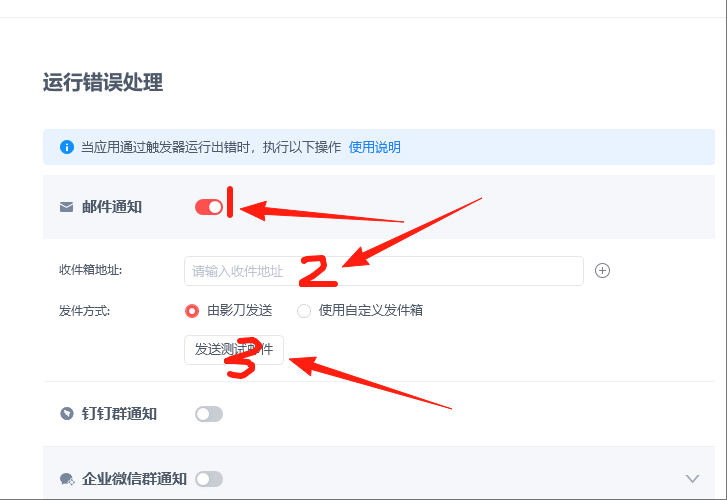Choose the 使用自定义发件箱 radio option
The height and width of the screenshot is (500, 727).
pos(304,311)
